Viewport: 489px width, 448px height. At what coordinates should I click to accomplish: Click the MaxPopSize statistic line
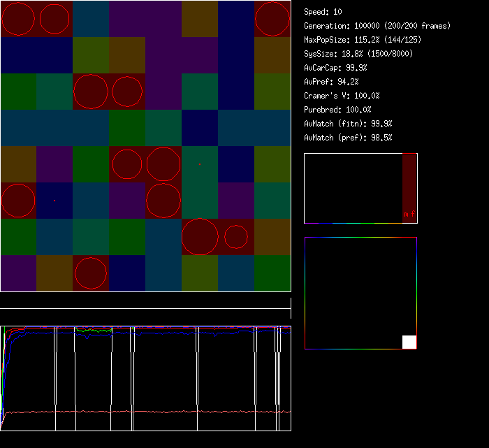click(362, 40)
